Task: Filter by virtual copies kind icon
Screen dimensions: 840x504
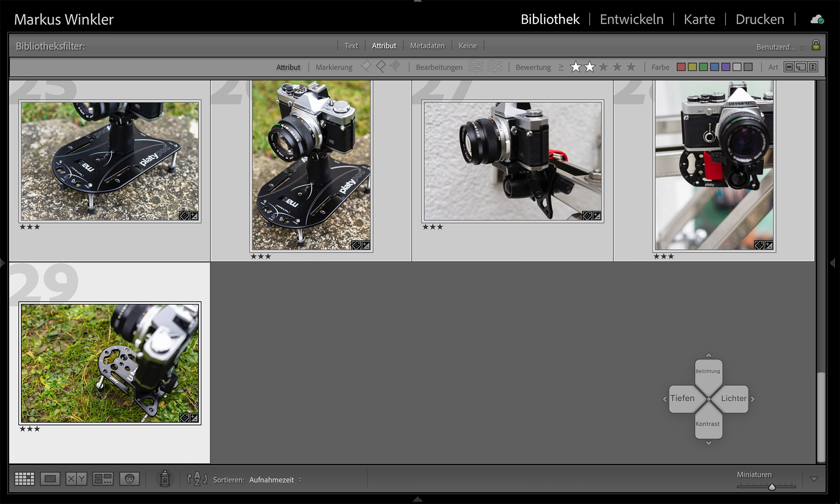Action: pyautogui.click(x=801, y=67)
